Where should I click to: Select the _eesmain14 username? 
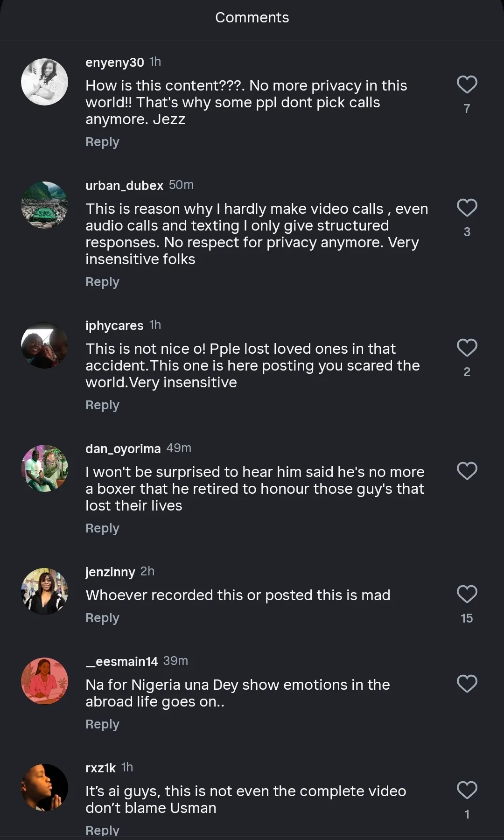click(x=122, y=661)
